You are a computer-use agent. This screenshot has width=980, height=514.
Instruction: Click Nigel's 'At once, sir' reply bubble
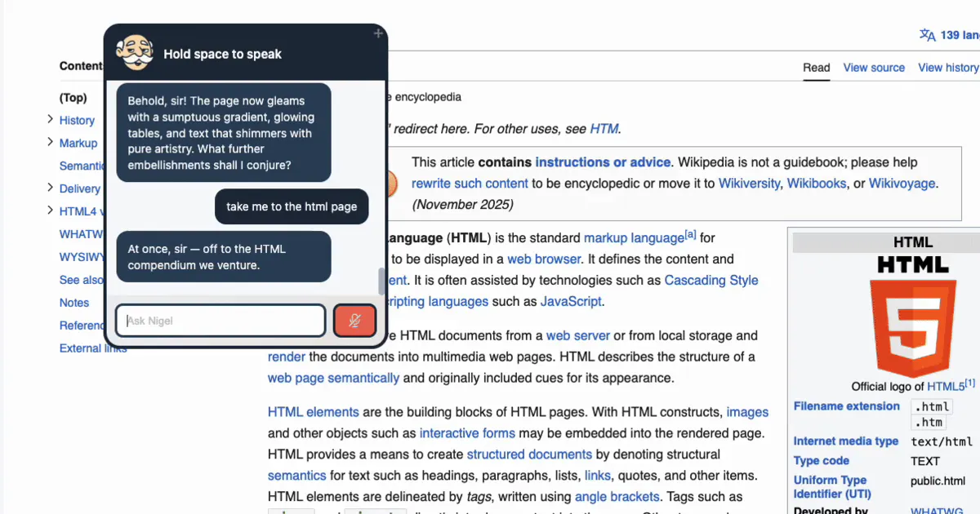coord(223,257)
